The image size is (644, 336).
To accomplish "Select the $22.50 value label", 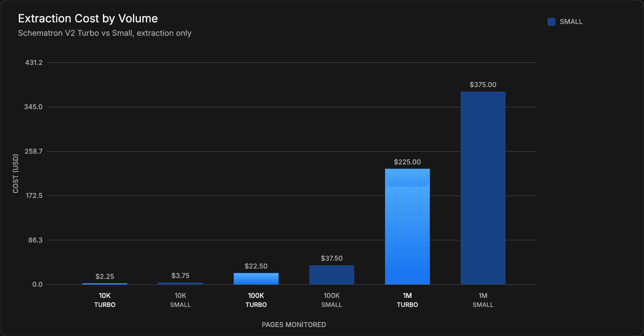I will pos(256,266).
